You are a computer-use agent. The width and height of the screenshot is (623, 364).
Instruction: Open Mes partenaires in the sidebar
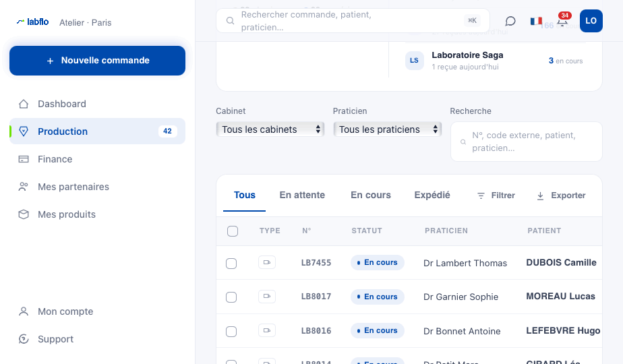(97, 187)
